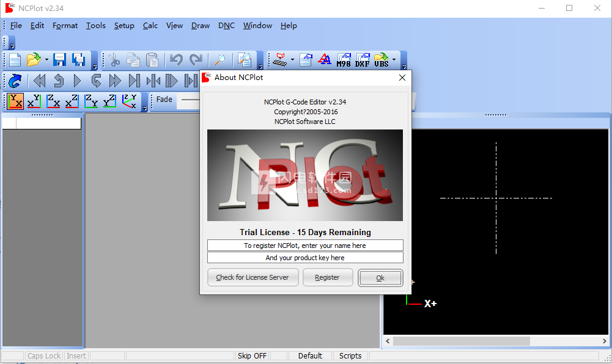Click the triangle-with-end-bar skip icon
The image size is (612, 364).
[x=134, y=81]
